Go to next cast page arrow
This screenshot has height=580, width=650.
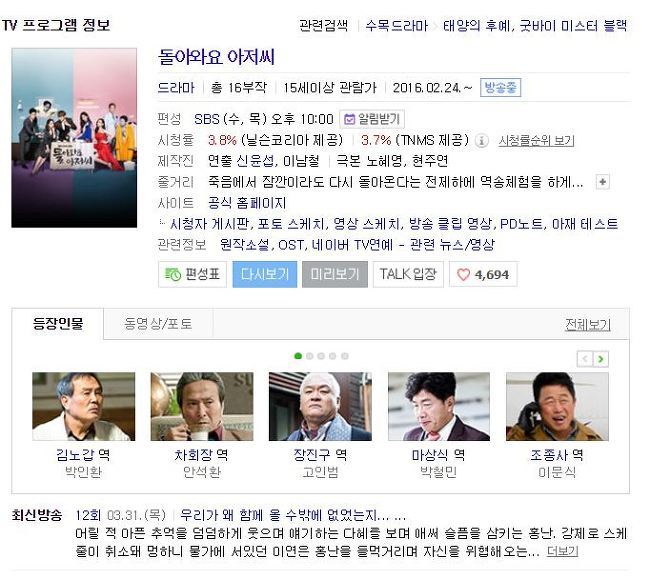(x=601, y=359)
